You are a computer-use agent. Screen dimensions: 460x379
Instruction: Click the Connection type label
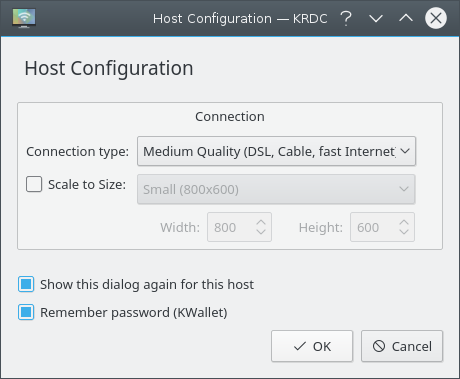tap(78, 151)
